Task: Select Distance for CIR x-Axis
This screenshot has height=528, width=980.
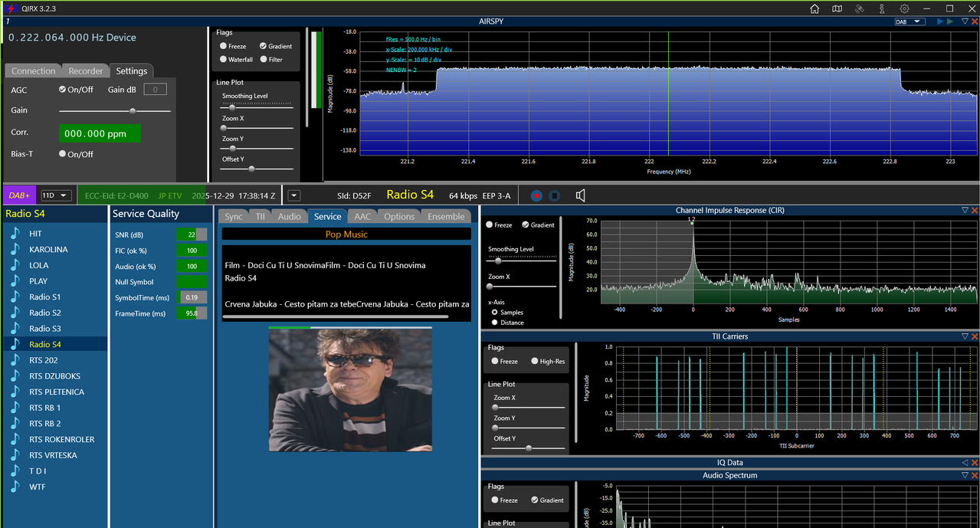Action: pyautogui.click(x=495, y=323)
